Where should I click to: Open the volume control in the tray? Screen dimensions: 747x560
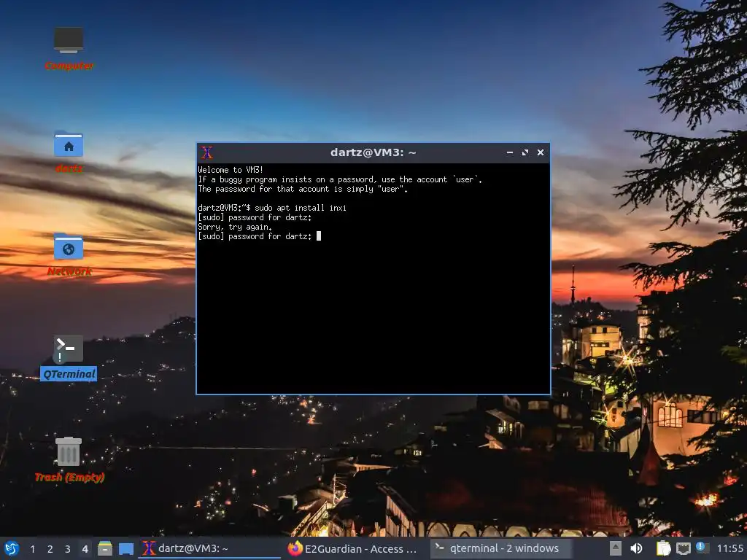point(636,548)
